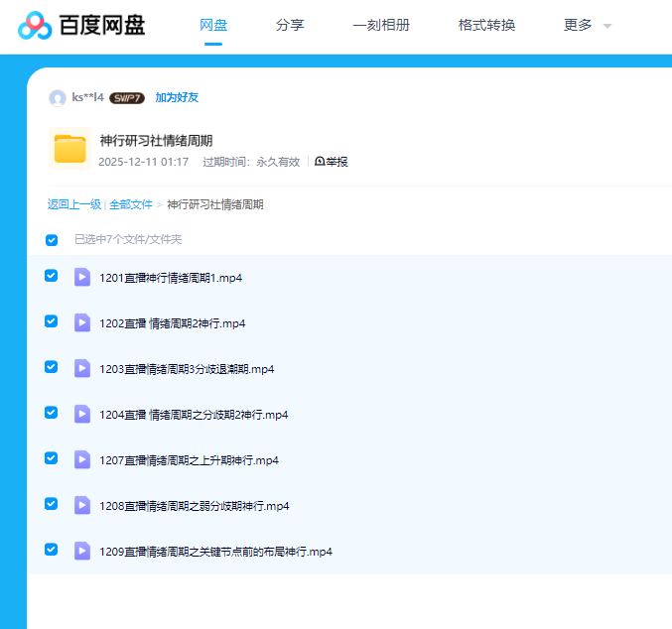
Task: Click the yellow shared folder icon
Action: (x=69, y=149)
